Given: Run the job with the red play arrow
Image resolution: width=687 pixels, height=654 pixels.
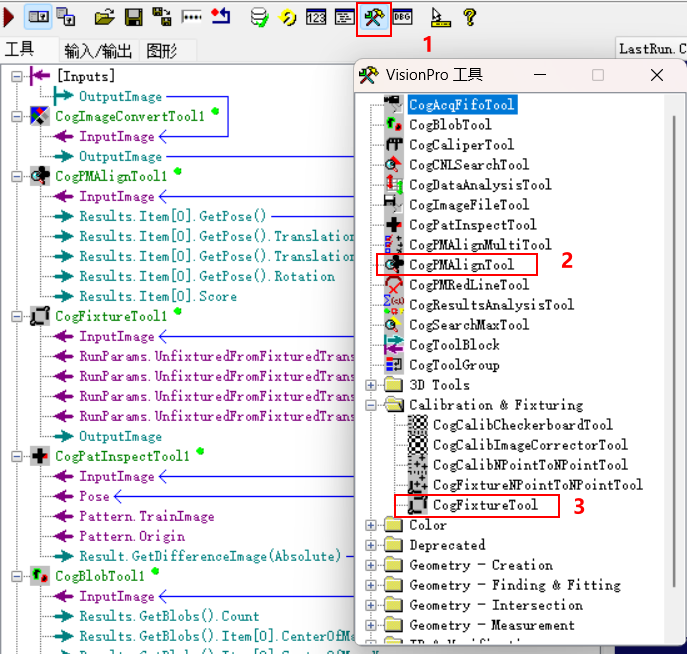Looking at the screenshot, I should point(8,17).
